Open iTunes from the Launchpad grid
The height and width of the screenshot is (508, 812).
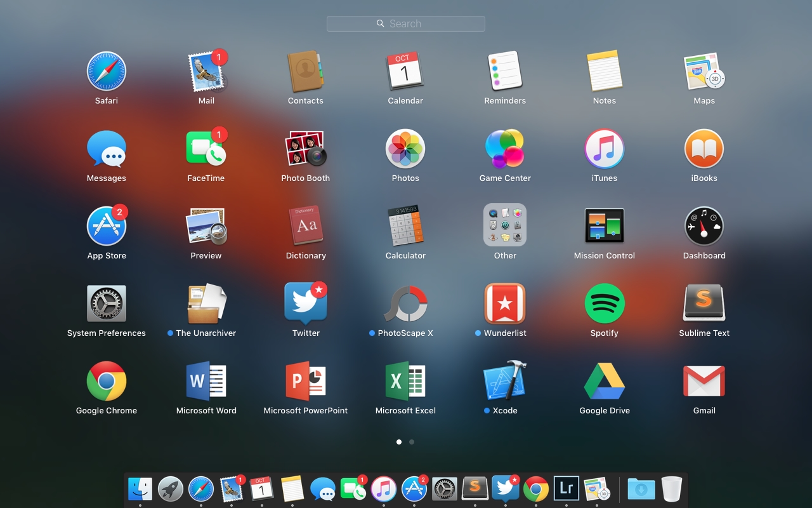tap(605, 149)
